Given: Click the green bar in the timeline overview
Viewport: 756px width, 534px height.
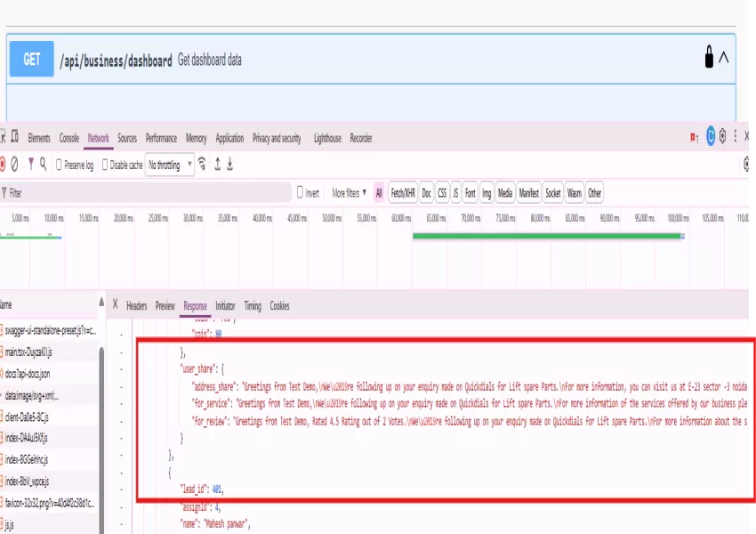Looking at the screenshot, I should click(546, 236).
